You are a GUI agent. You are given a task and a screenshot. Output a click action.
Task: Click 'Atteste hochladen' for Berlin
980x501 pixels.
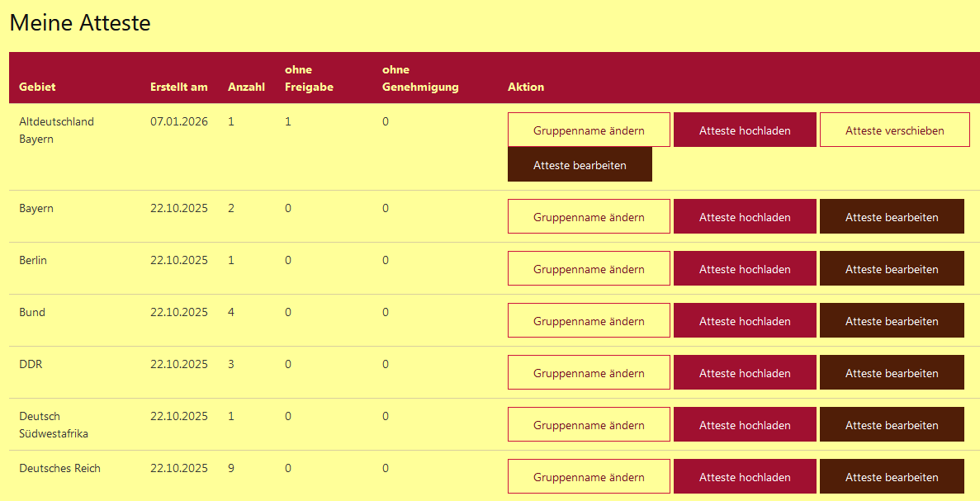[x=745, y=269]
